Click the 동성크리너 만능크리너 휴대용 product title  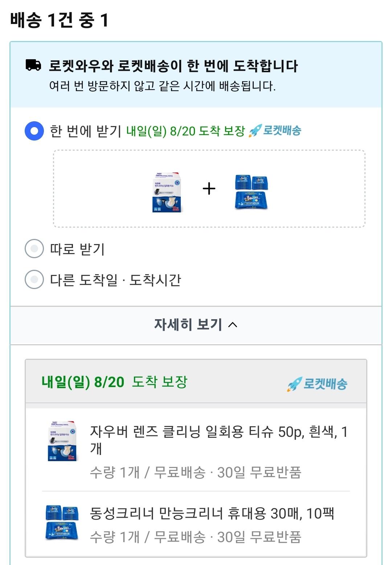click(x=212, y=513)
